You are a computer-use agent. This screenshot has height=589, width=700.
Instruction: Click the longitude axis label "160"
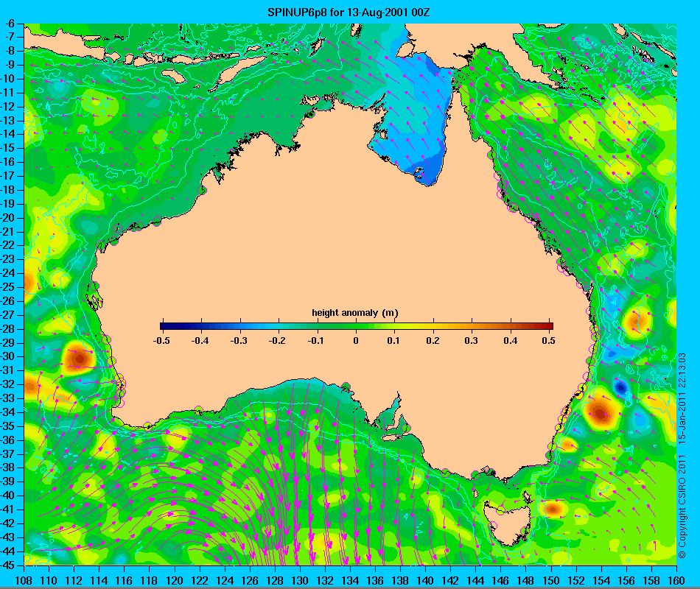click(x=676, y=580)
